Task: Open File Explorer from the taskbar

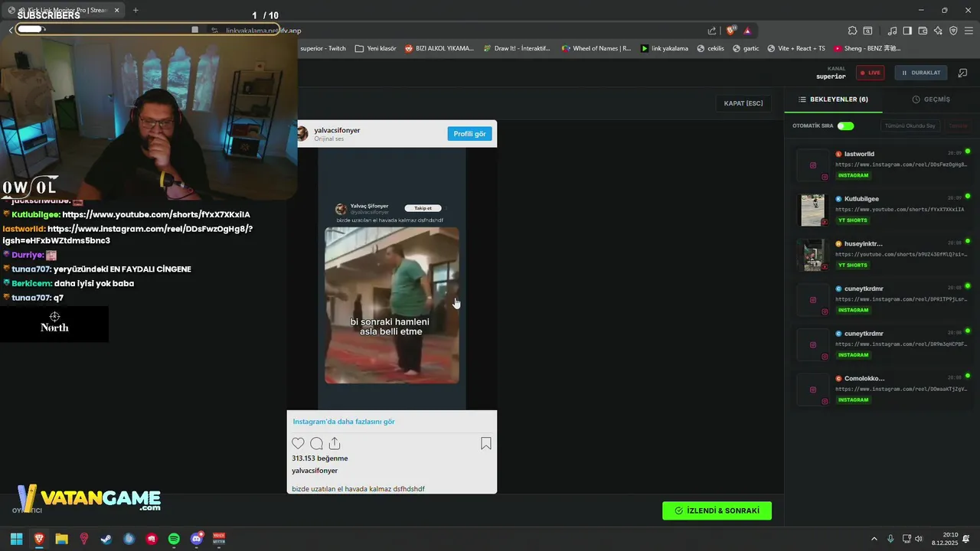Action: pos(61,539)
